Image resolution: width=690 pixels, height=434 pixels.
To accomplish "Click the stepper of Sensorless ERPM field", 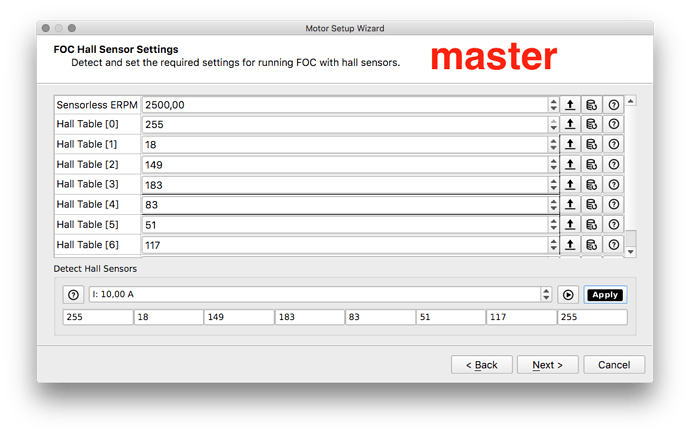I will (554, 105).
